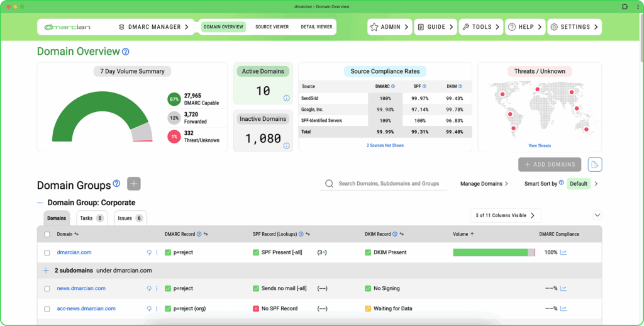This screenshot has width=644, height=326.
Task: Select the acc-news.dmarcian.com checkbox
Action: pos(47,309)
